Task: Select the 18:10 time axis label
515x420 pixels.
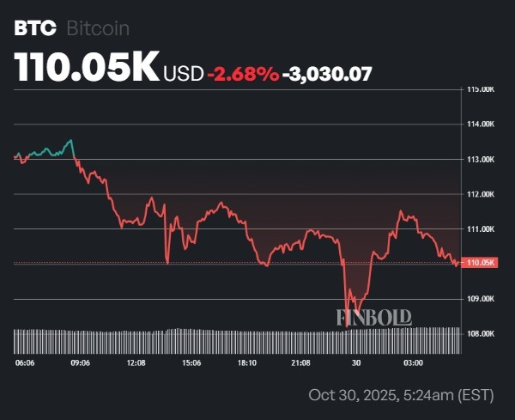Action: point(246,363)
